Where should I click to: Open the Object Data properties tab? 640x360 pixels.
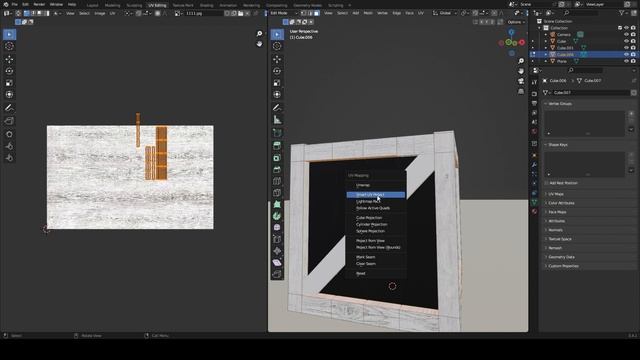pyautogui.click(x=534, y=202)
